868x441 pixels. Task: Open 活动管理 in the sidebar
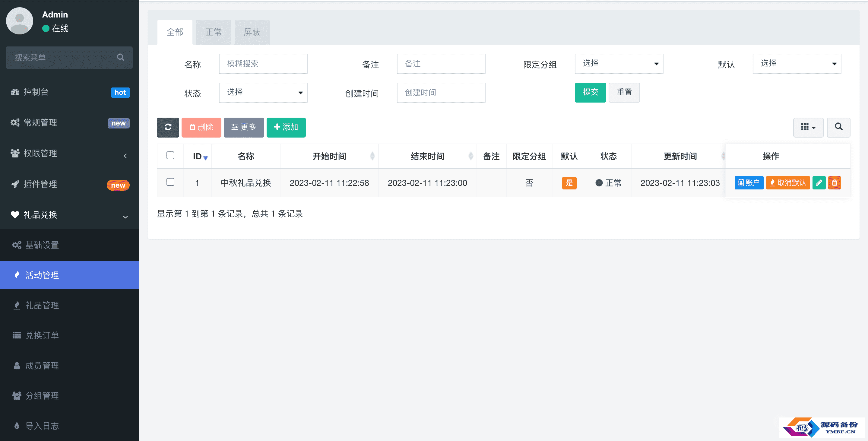69,275
